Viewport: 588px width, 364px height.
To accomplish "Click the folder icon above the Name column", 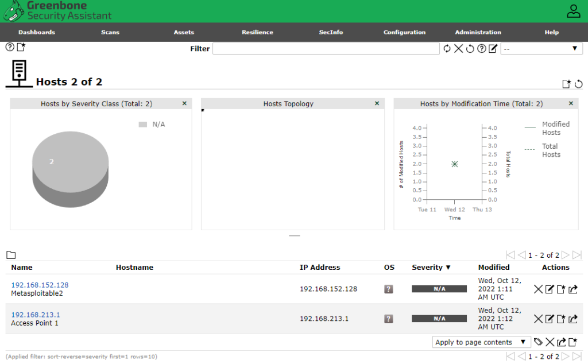I will pyautogui.click(x=11, y=255).
